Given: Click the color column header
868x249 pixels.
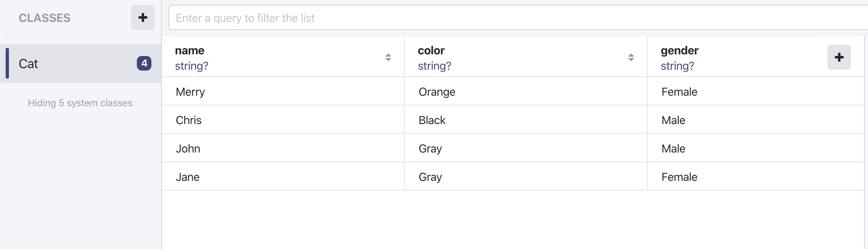Looking at the screenshot, I should [x=431, y=51].
